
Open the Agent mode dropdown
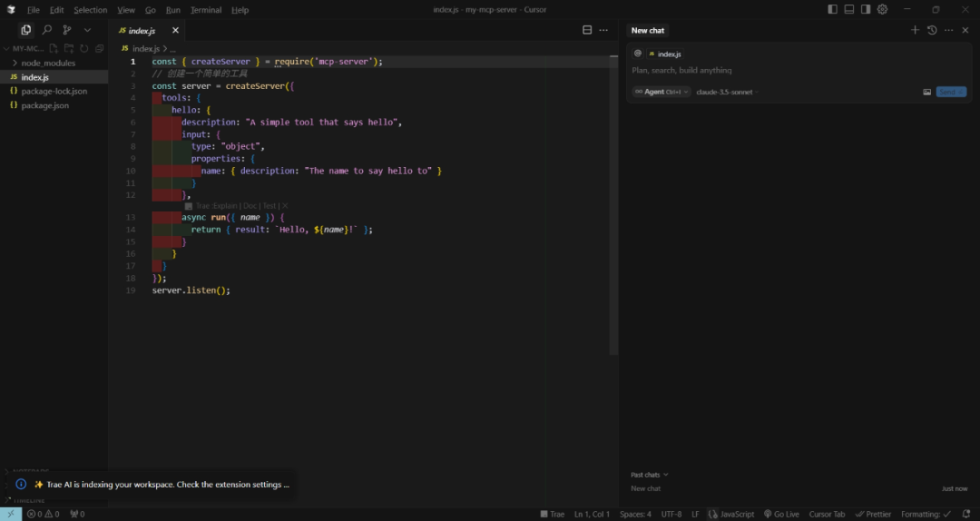(x=661, y=92)
